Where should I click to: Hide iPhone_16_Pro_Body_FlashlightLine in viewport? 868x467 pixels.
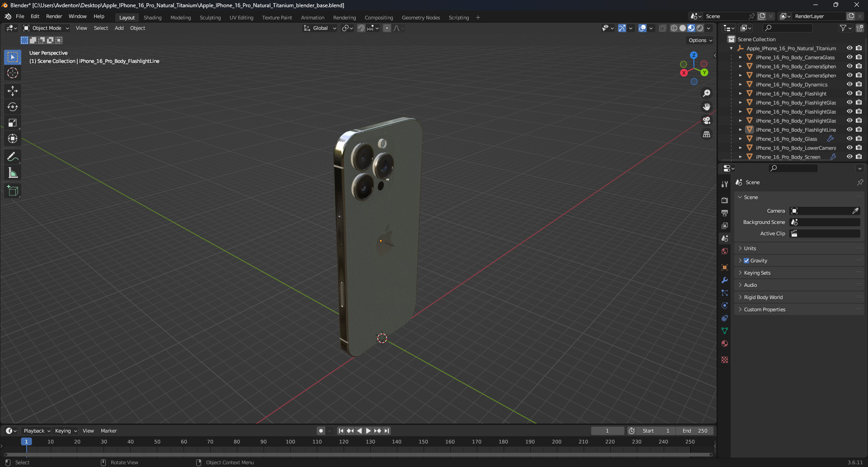(x=849, y=130)
